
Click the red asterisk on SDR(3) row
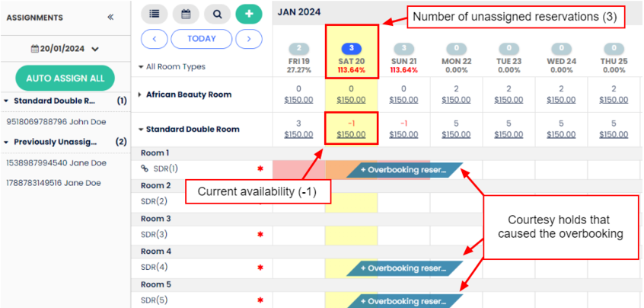tap(260, 235)
